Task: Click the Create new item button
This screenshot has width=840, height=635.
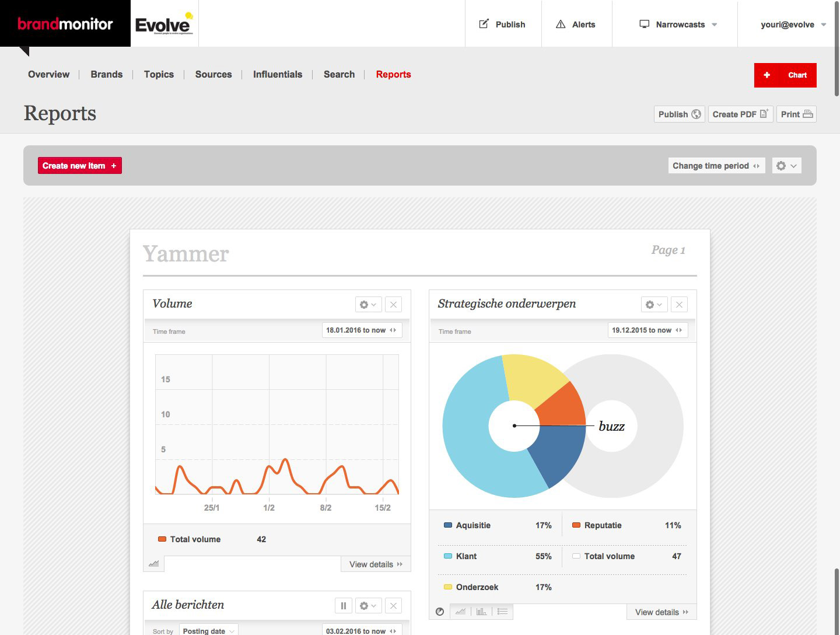Action: tap(80, 166)
